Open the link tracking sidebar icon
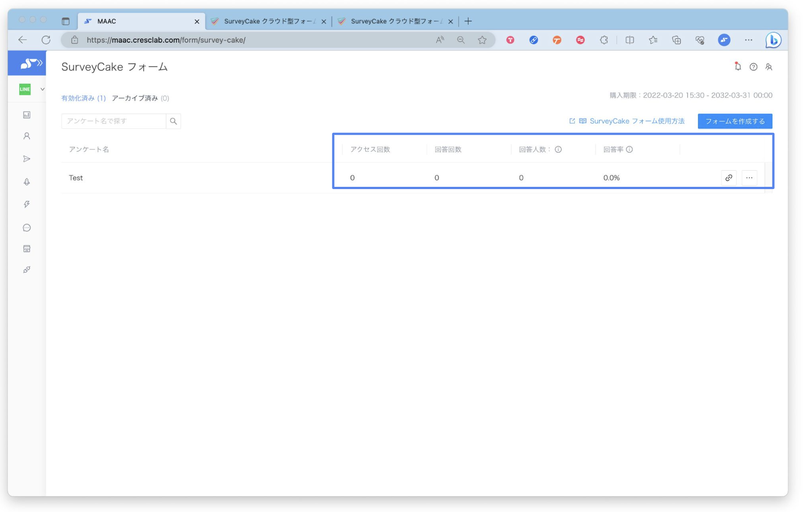The height and width of the screenshot is (512, 812). (27, 270)
